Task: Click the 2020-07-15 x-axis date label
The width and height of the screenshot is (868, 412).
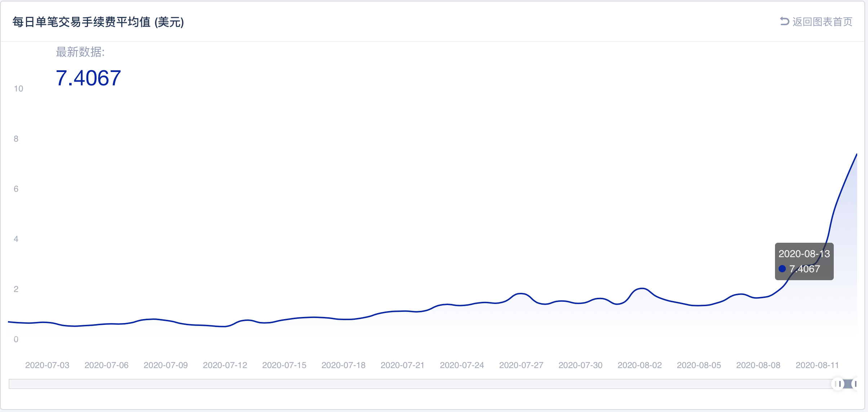Action: point(284,365)
